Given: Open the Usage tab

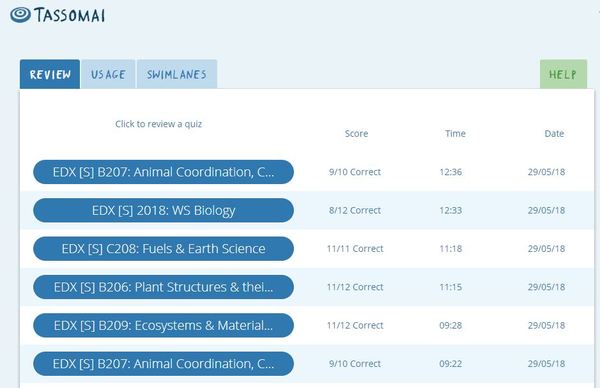Looking at the screenshot, I should click(108, 74).
